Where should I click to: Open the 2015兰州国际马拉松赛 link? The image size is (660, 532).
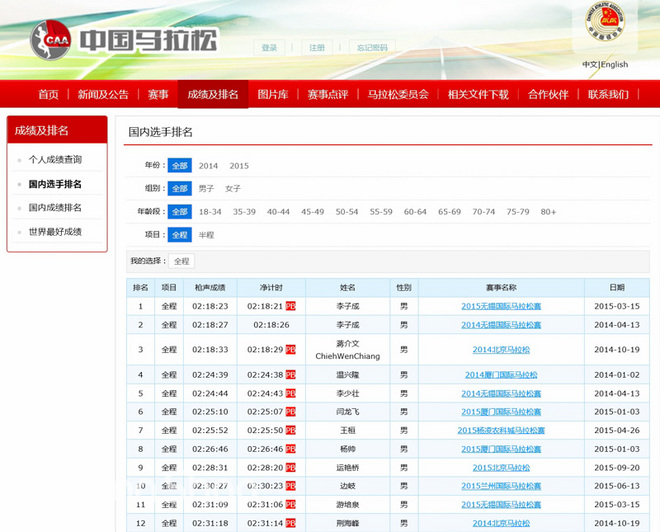[501, 486]
